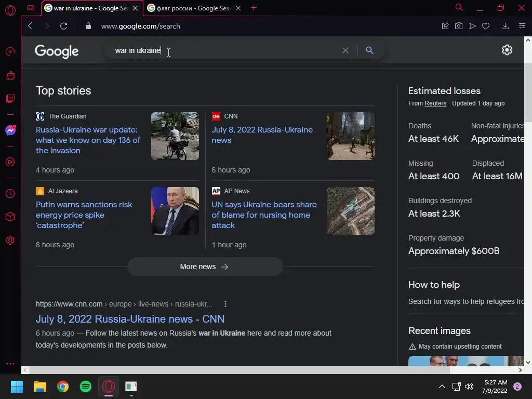Open sidebar three-dots more options
Screen dimensions: 532x399
[10, 363]
